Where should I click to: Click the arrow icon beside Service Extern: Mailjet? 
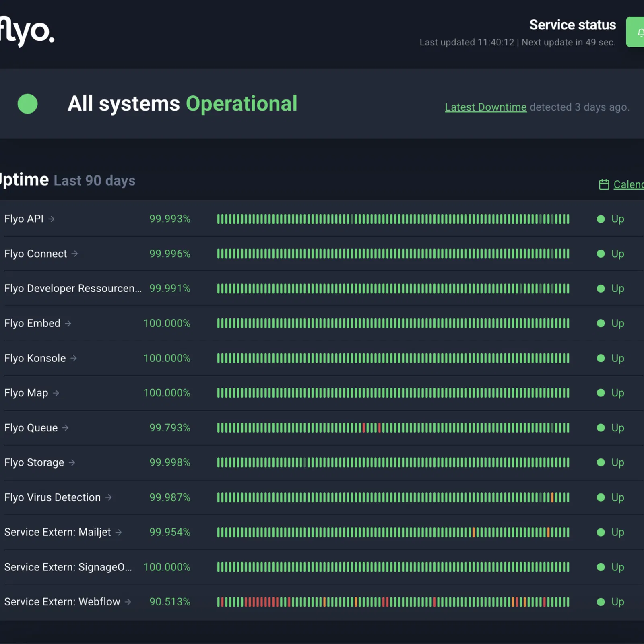coord(119,532)
